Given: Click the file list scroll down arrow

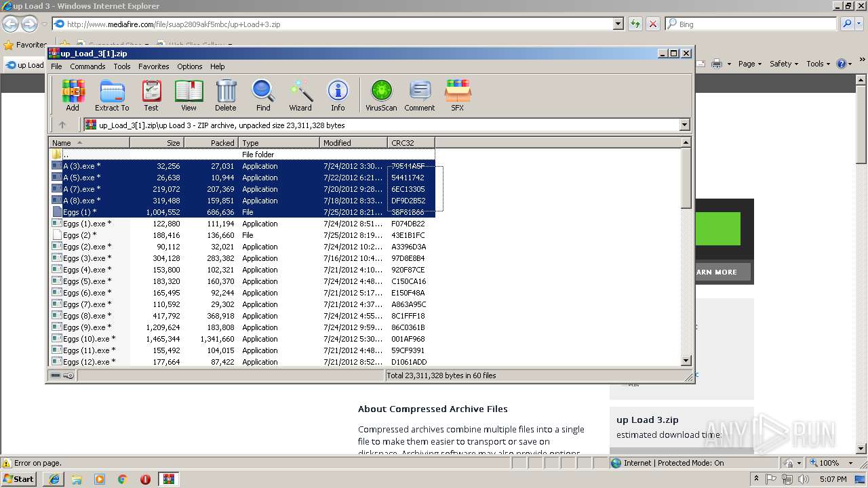Looking at the screenshot, I should [686, 361].
